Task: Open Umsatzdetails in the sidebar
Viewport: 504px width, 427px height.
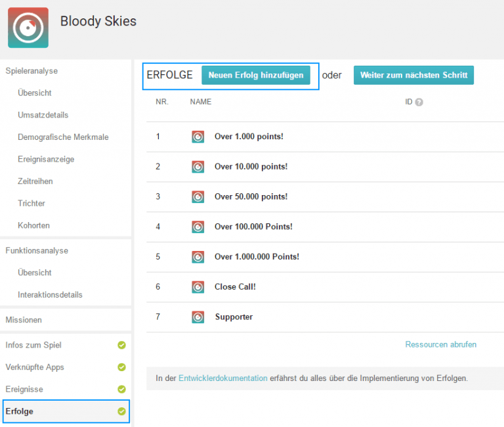Action: coord(43,115)
